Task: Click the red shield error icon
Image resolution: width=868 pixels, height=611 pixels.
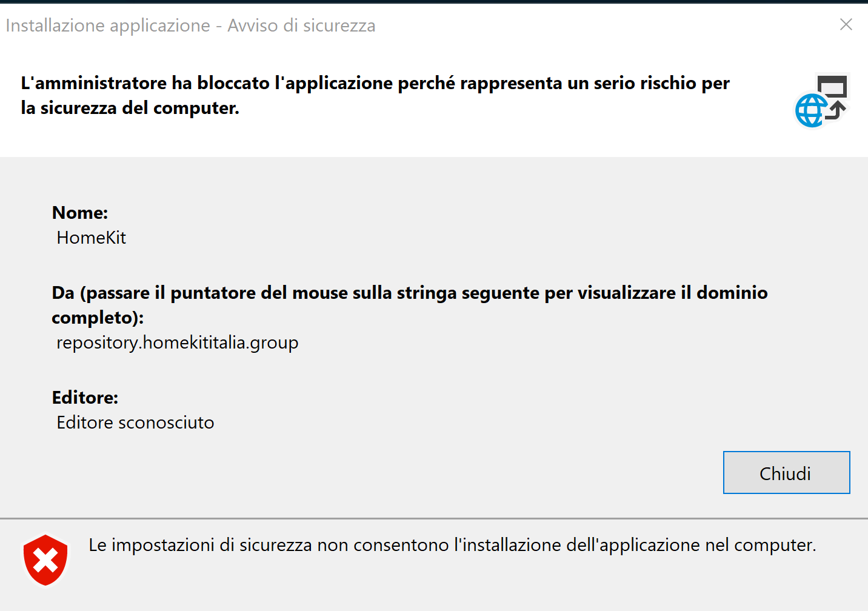Action: click(x=45, y=559)
